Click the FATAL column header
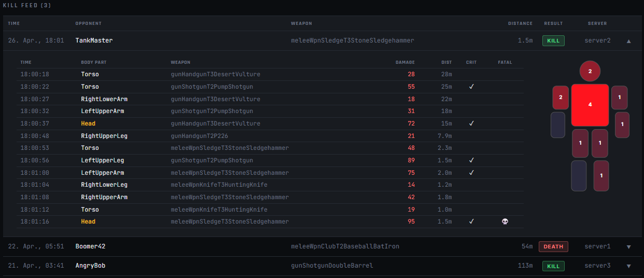The height and width of the screenshot is (278, 644). (505, 62)
